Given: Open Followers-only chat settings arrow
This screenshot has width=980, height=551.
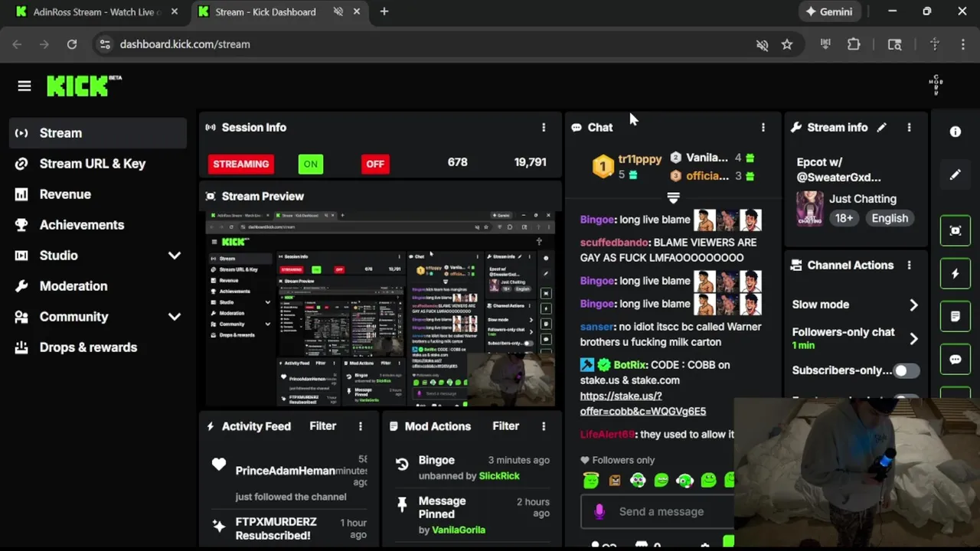Looking at the screenshot, I should [913, 338].
